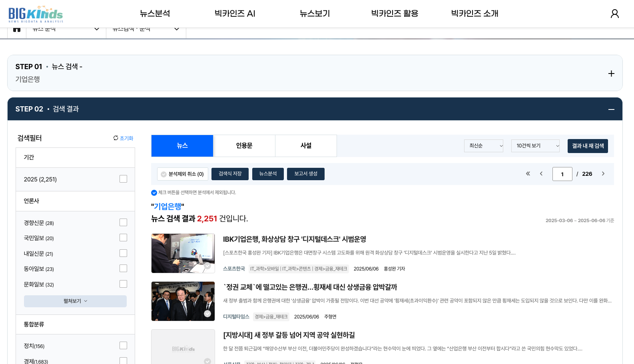Exclude 정권 교체 article via thumbnail check icon

coord(207,314)
